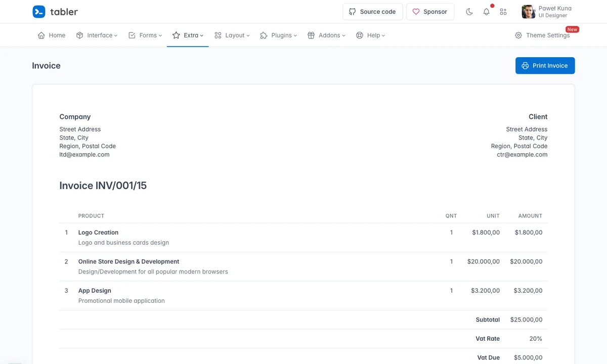Click Promotional mobile application description
The image size is (607, 364).
121,301
